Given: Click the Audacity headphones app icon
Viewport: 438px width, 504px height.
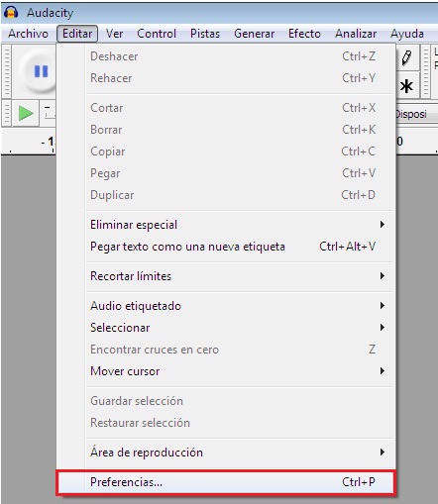Looking at the screenshot, I should (x=11, y=12).
